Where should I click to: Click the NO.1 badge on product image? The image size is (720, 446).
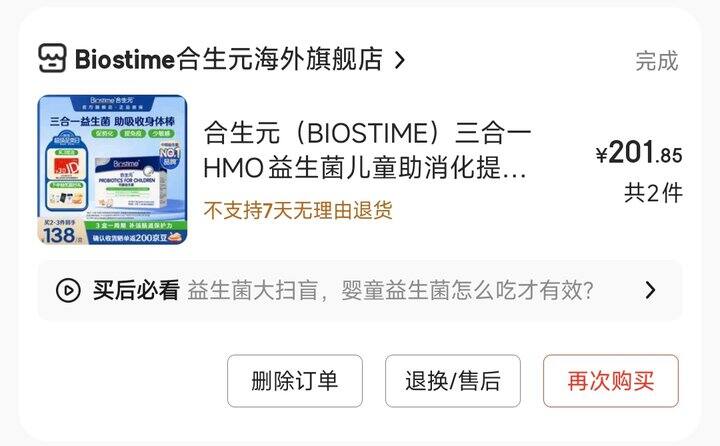pos(169,155)
